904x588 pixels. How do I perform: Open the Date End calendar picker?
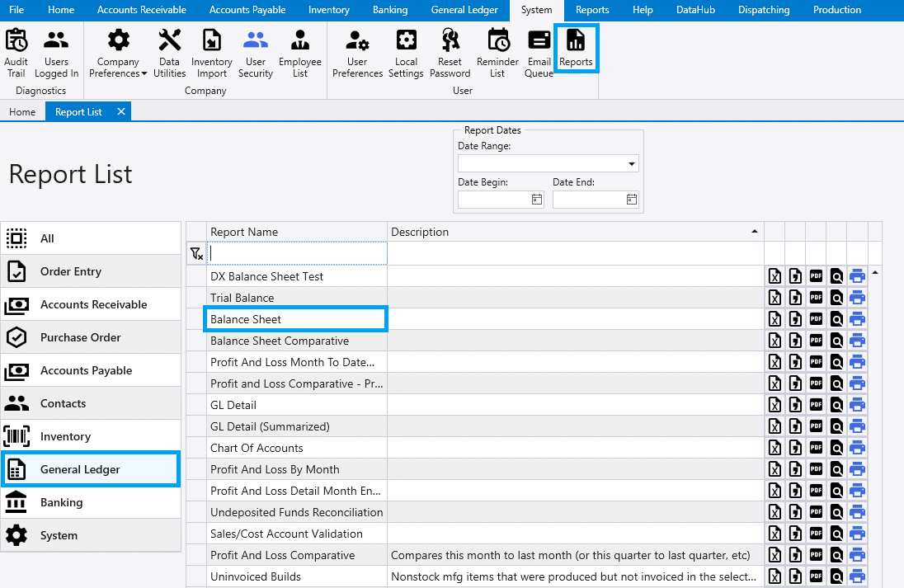632,200
